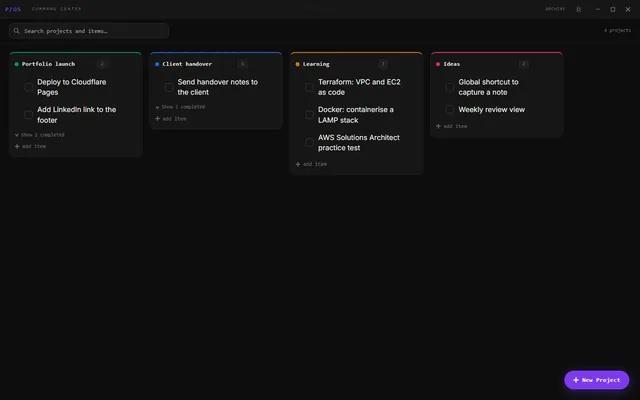
Task: Close the application window
Action: pos(628,9)
